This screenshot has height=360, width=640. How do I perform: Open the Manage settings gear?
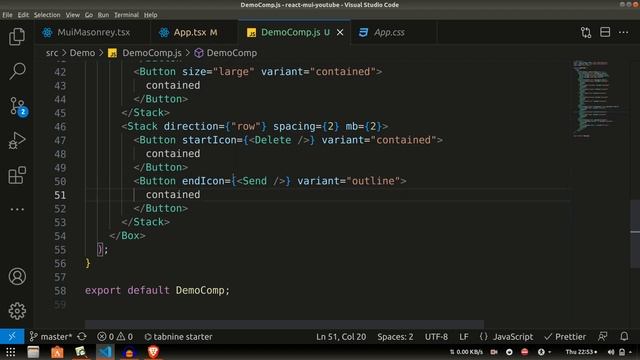pyautogui.click(x=17, y=311)
